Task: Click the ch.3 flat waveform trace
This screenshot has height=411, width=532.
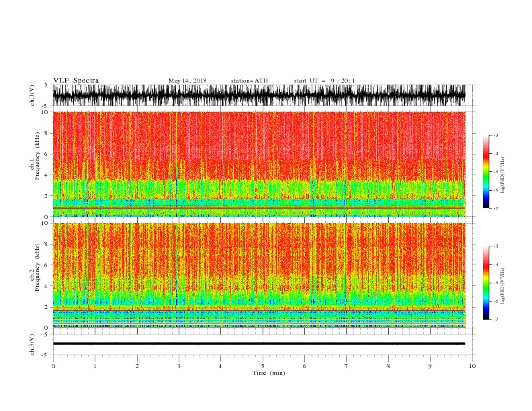Action: tap(259, 344)
